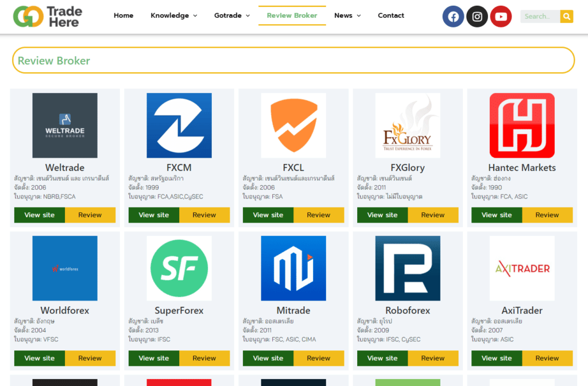
Task: Open the SuperForex Review
Action: click(204, 358)
